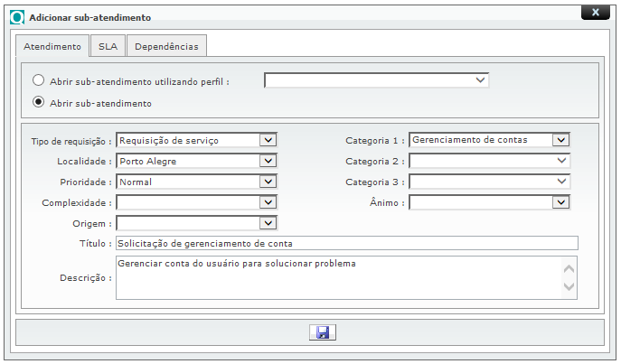
Task: Change the Prioridade dropdown value
Action: [196, 182]
